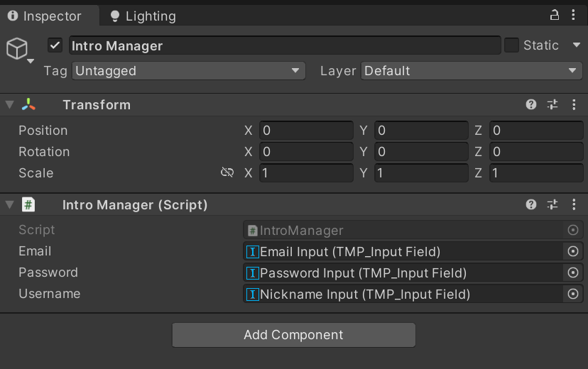Click the Add Component button

point(293,334)
